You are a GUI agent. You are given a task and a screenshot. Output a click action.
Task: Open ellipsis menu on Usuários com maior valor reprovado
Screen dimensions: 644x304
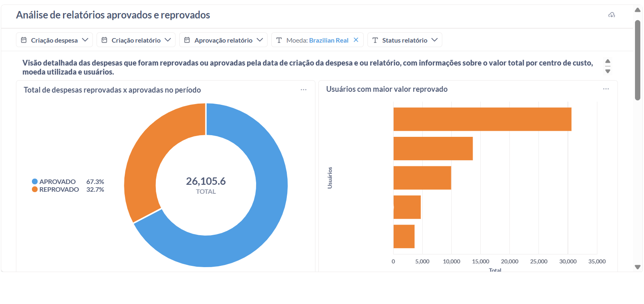(x=606, y=89)
